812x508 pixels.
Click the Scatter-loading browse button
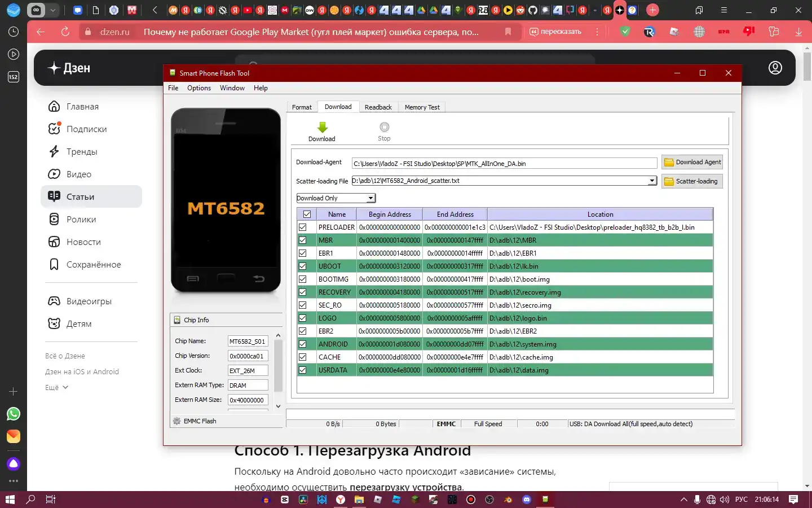692,181
